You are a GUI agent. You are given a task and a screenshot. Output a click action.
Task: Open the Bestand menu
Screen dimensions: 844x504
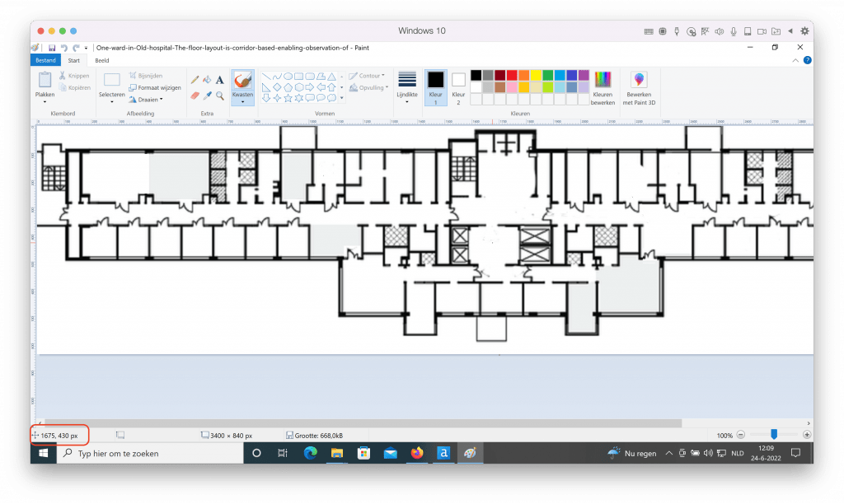(45, 60)
